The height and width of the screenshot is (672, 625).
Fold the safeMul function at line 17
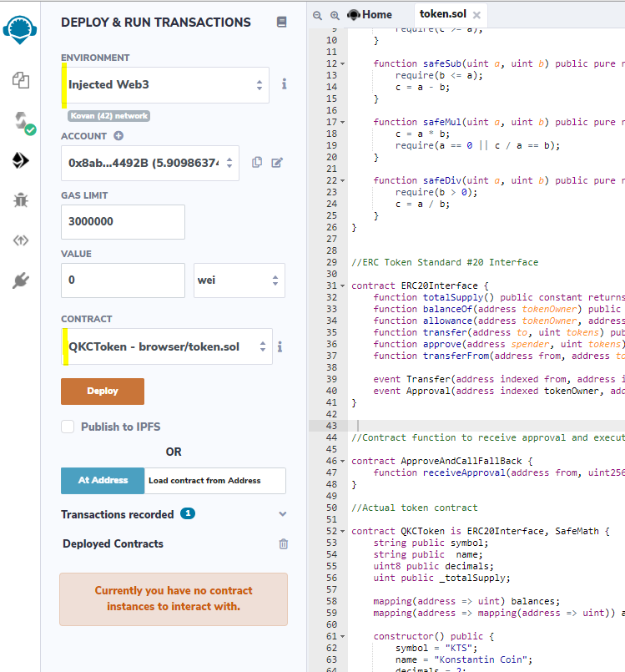pos(343,122)
